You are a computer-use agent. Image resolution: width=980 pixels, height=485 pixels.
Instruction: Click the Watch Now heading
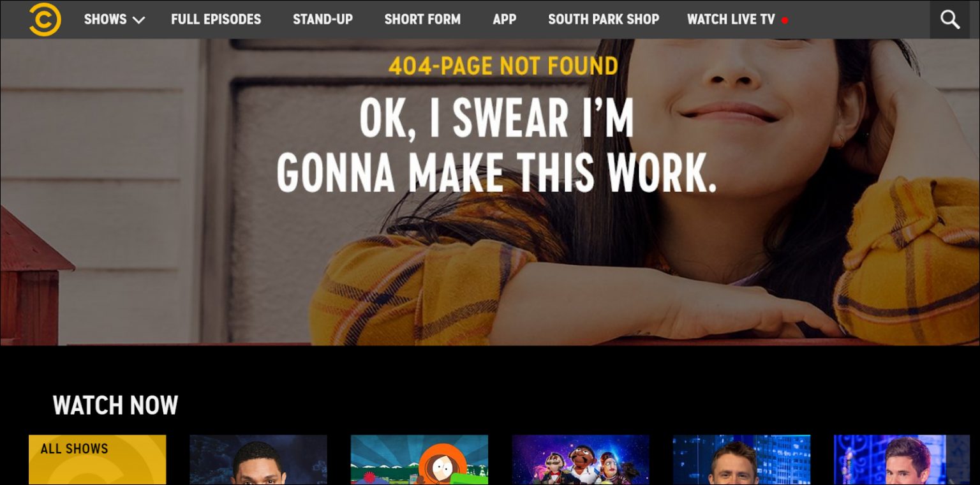(x=115, y=405)
